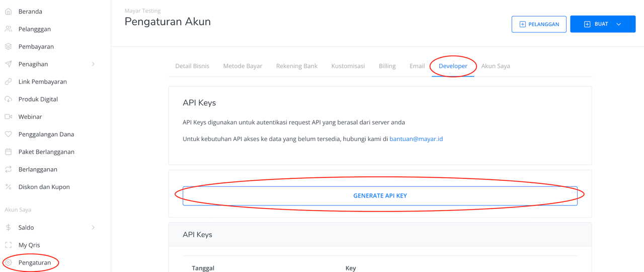Screen dimensions: 644x272
Task: Click the PELANGGAN add button
Action: click(x=538, y=24)
